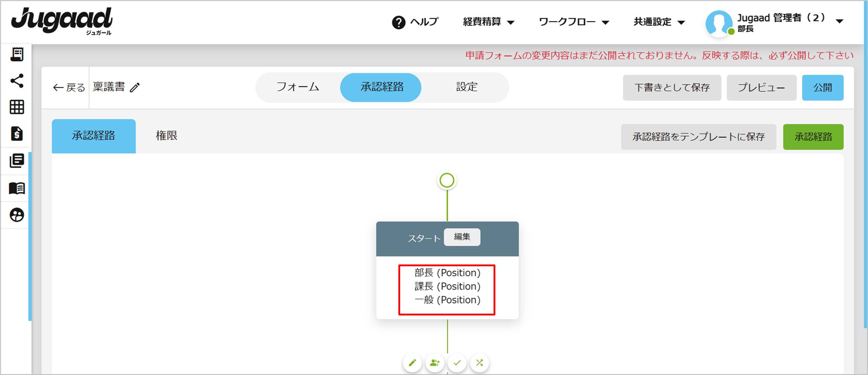Image resolution: width=868 pixels, height=375 pixels.
Task: Open the dollar document sidebar icon
Action: click(17, 134)
